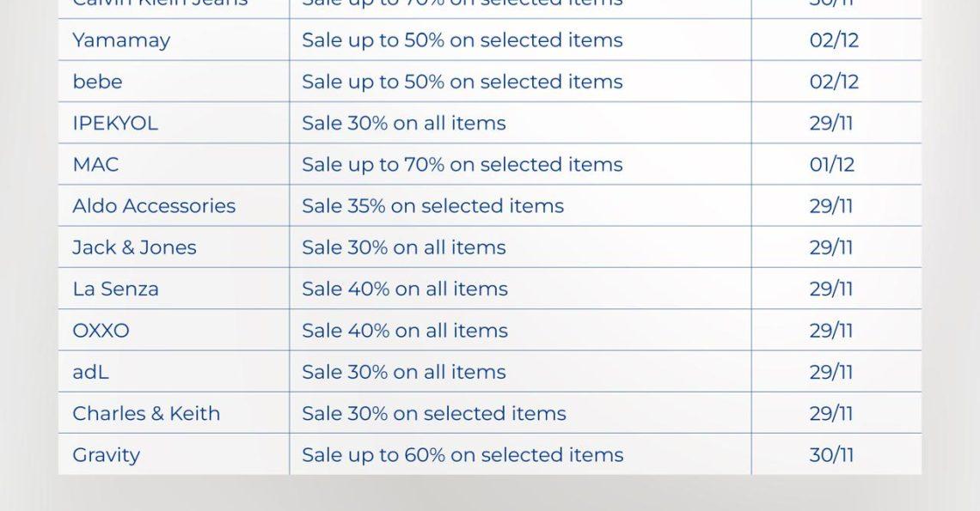This screenshot has height=511, width=980.
Task: Select the Jack & Jones brand cell
Action: click(134, 247)
